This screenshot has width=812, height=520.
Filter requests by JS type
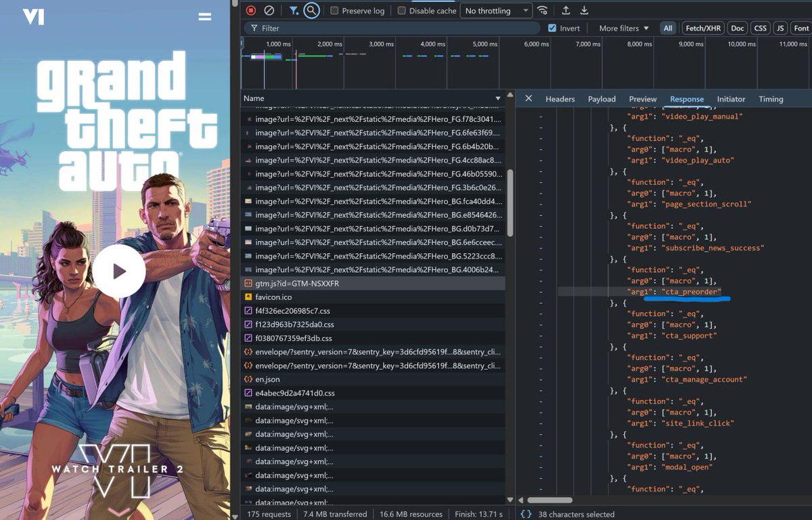781,28
